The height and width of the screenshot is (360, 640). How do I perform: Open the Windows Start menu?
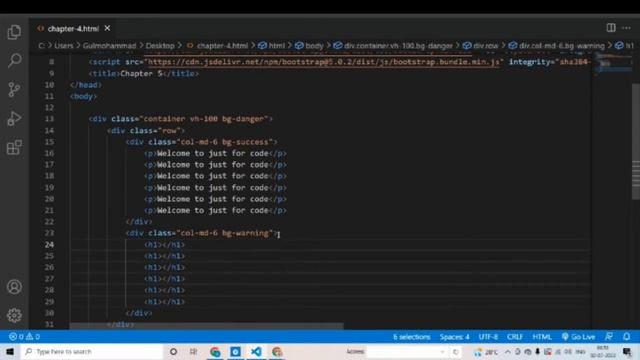coord(10,351)
